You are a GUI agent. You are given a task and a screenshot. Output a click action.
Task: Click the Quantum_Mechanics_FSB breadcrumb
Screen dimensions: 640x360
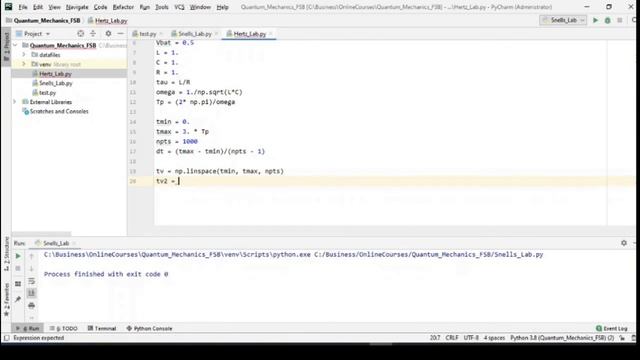click(x=43, y=20)
